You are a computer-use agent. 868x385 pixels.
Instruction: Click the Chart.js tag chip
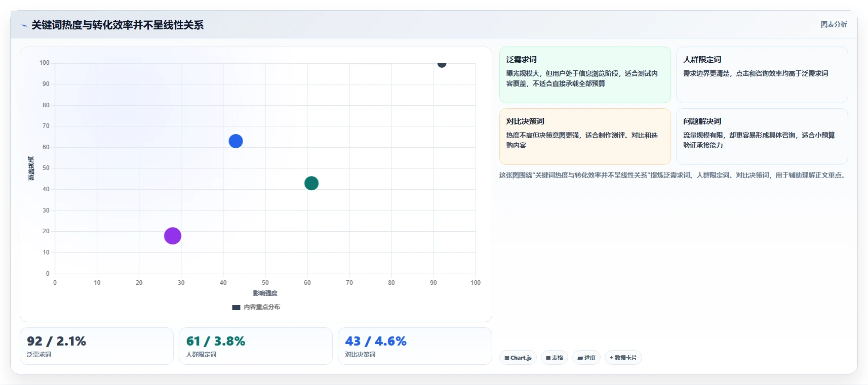[x=518, y=358]
